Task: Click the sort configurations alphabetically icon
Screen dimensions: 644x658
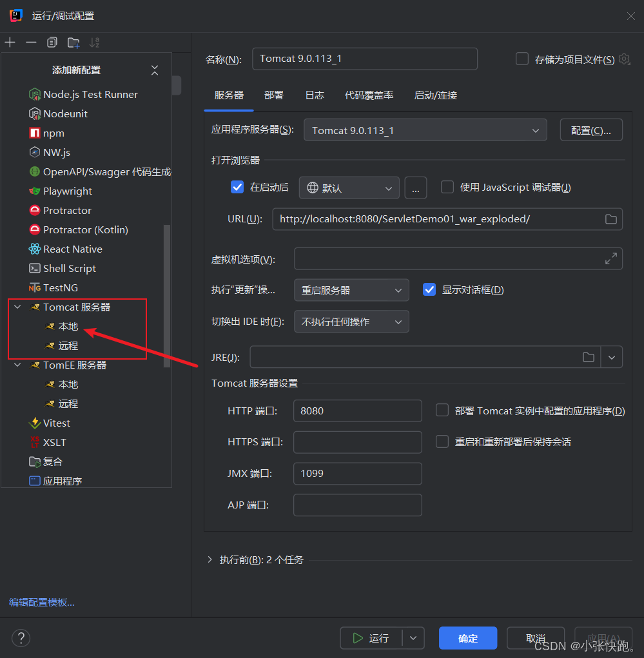Action: pyautogui.click(x=95, y=43)
